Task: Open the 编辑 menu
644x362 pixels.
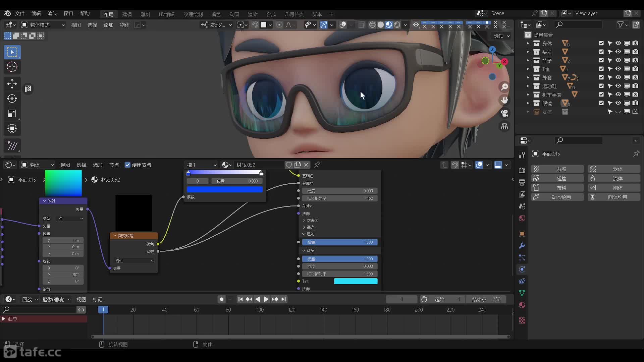Action: pyautogui.click(x=36, y=13)
